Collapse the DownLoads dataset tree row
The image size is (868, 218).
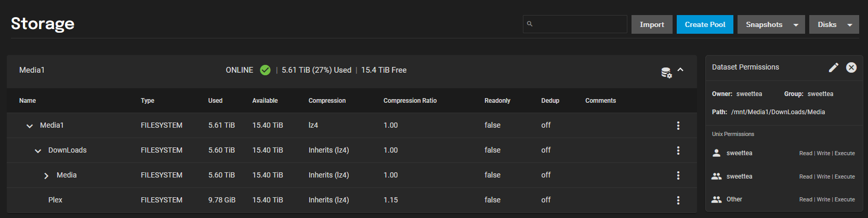tap(38, 151)
